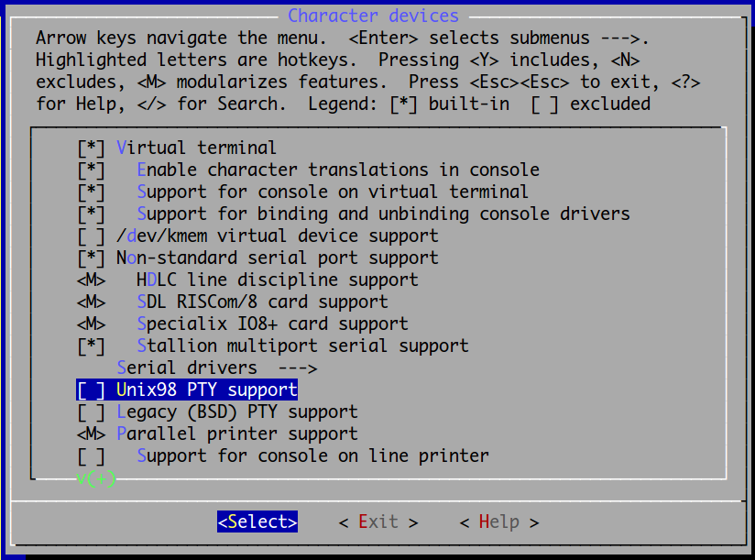Change HDLC line discipline module state
Screen dimensions: 755x560
click(91, 280)
